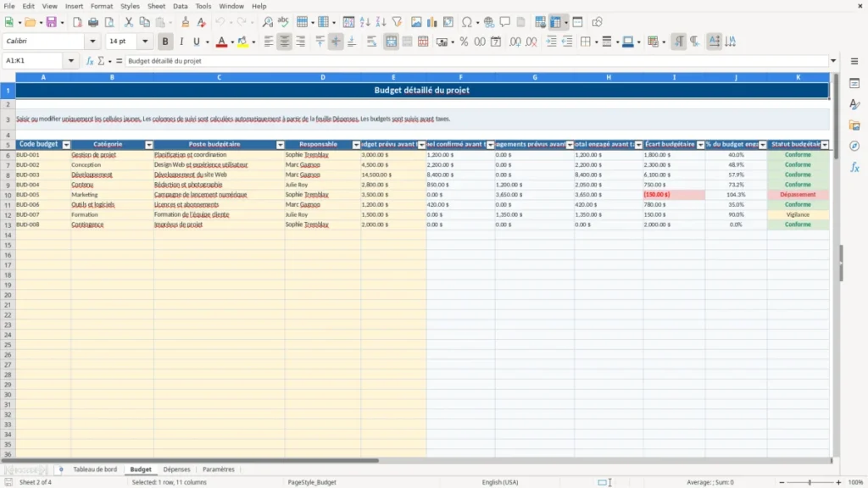This screenshot has width=868, height=488.
Task: Open sidebar Functions panel
Action: [854, 167]
